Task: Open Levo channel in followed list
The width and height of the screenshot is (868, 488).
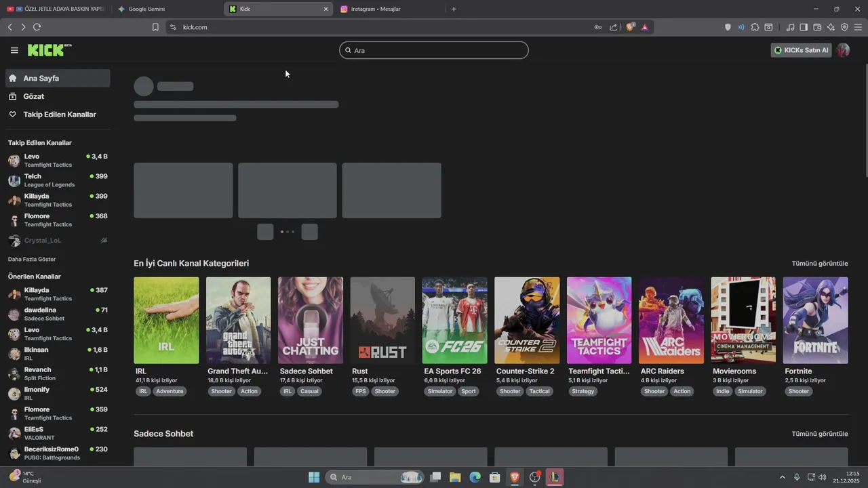Action: click(x=58, y=161)
